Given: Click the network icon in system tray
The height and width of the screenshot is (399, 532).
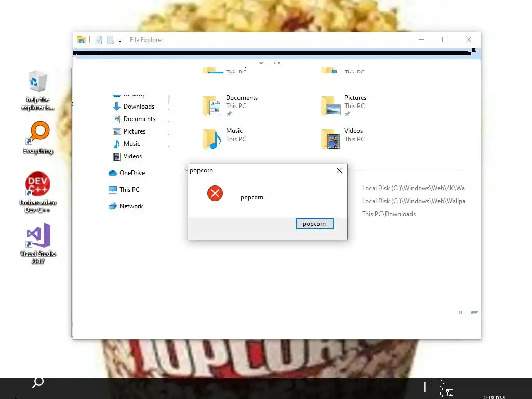Looking at the screenshot, I should click(x=449, y=393).
